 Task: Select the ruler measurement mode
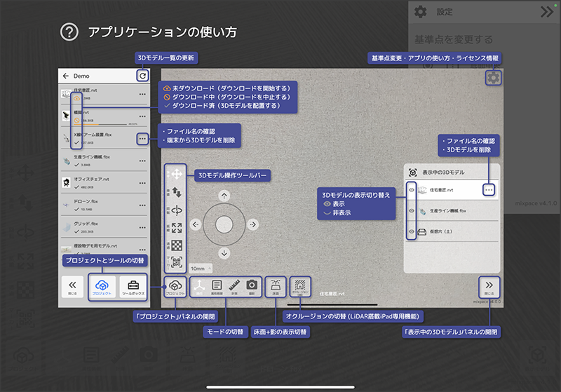234,286
